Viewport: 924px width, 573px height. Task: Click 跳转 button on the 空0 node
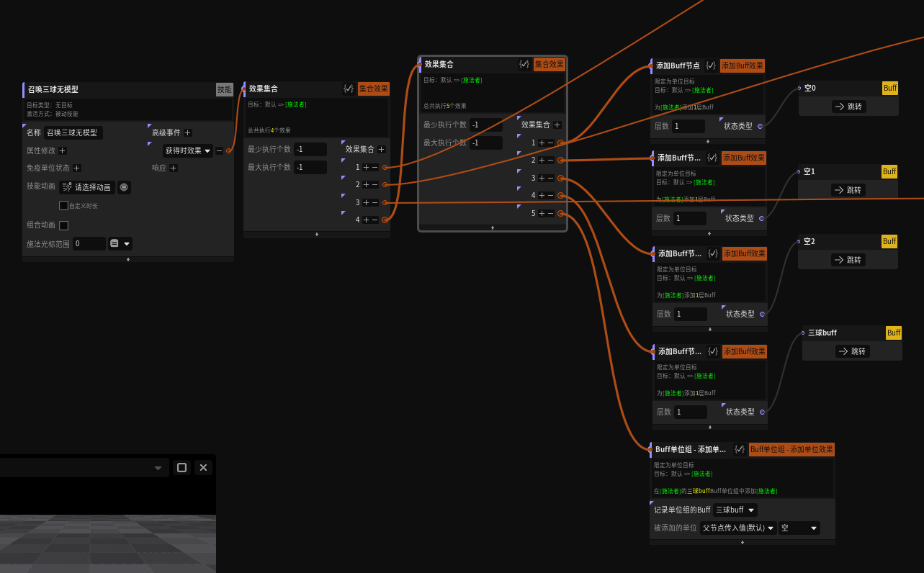pos(848,107)
